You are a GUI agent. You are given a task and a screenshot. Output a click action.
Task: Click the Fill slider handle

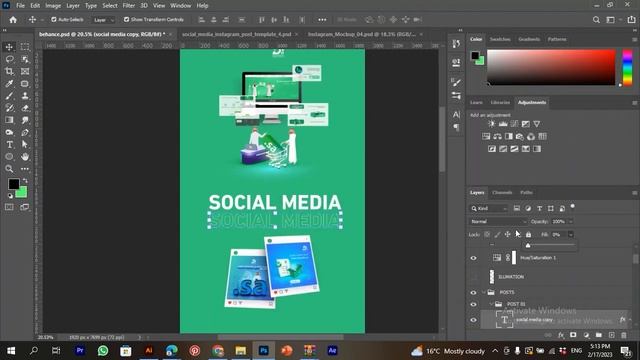(x=528, y=245)
